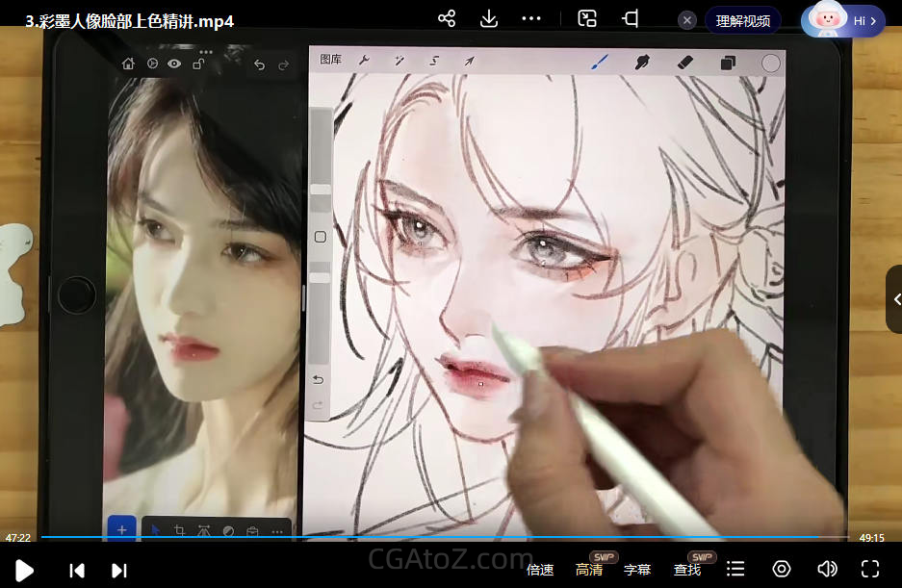
Task: Mute the volume
Action: 826,570
